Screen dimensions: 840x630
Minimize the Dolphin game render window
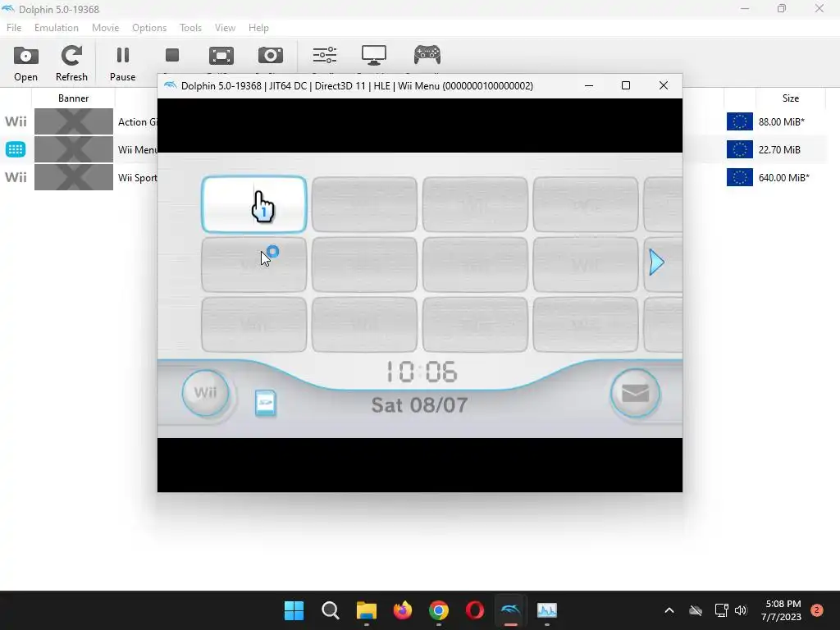pyautogui.click(x=589, y=85)
